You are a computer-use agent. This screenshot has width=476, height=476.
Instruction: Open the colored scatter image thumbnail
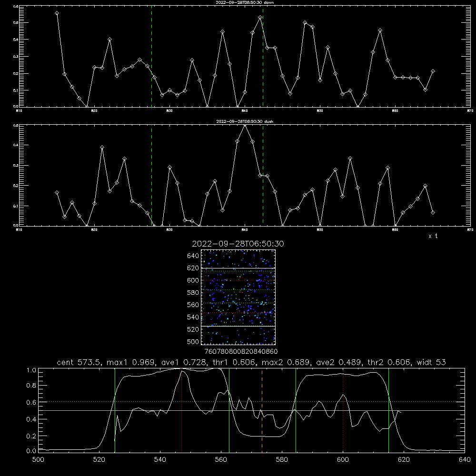pyautogui.click(x=238, y=297)
